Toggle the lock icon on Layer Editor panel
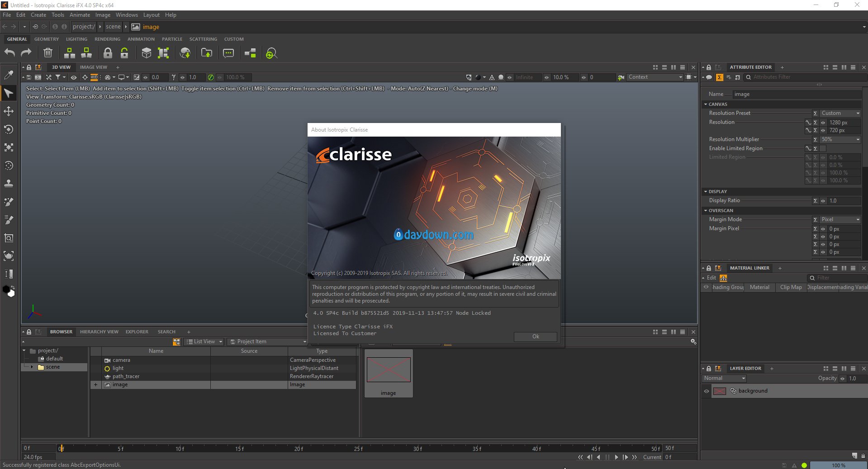Image resolution: width=868 pixels, height=469 pixels. point(709,369)
